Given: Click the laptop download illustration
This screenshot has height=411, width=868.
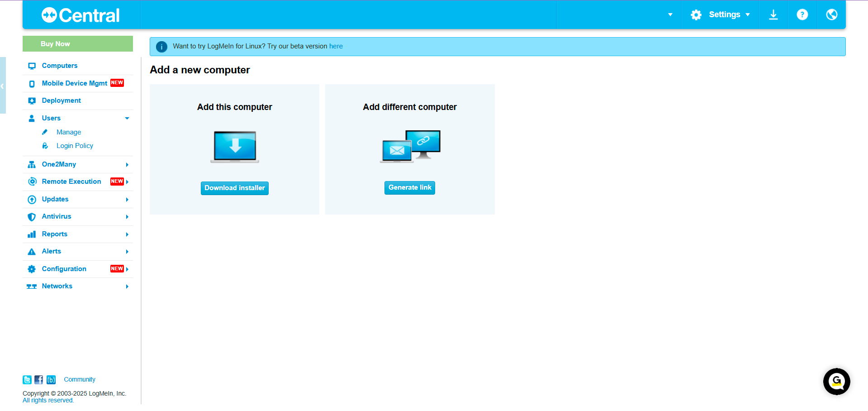Looking at the screenshot, I should click(235, 147).
